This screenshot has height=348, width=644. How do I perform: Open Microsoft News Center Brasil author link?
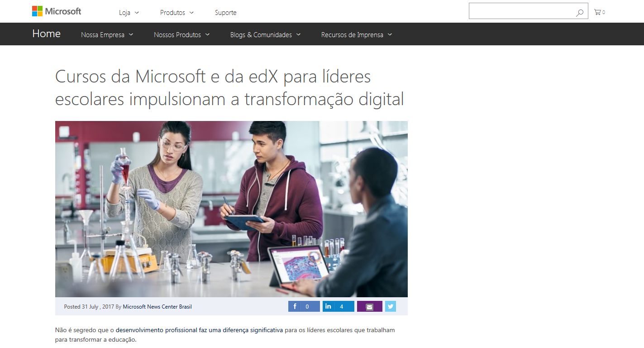(157, 307)
